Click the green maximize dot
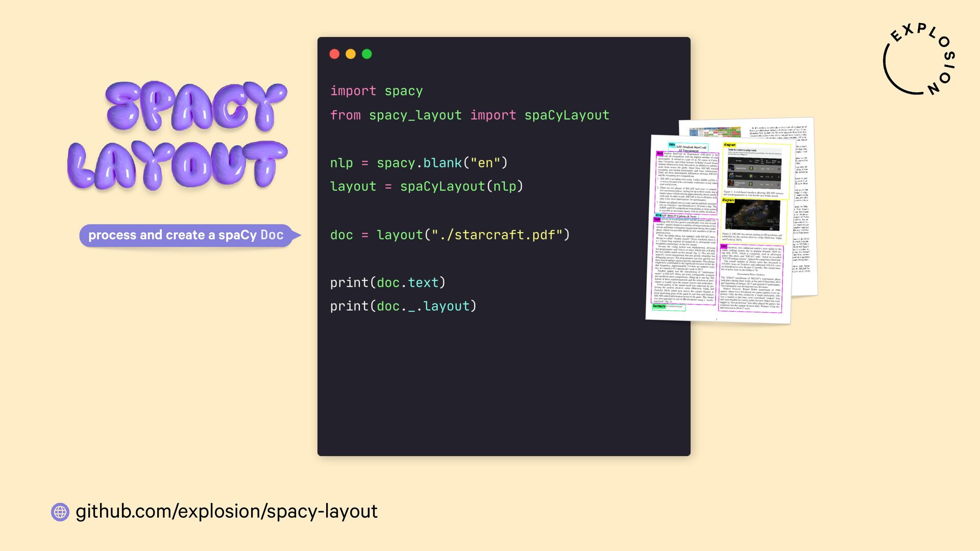Viewport: 980px width, 551px height. (x=367, y=54)
